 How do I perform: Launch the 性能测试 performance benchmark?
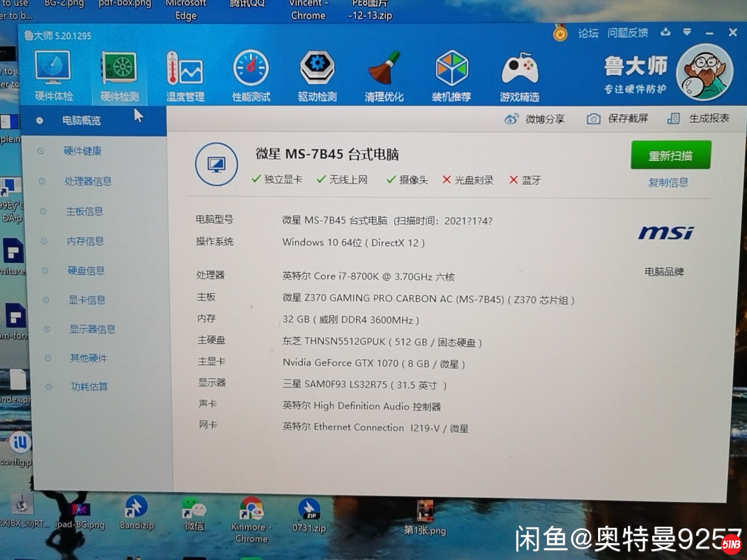(x=251, y=76)
